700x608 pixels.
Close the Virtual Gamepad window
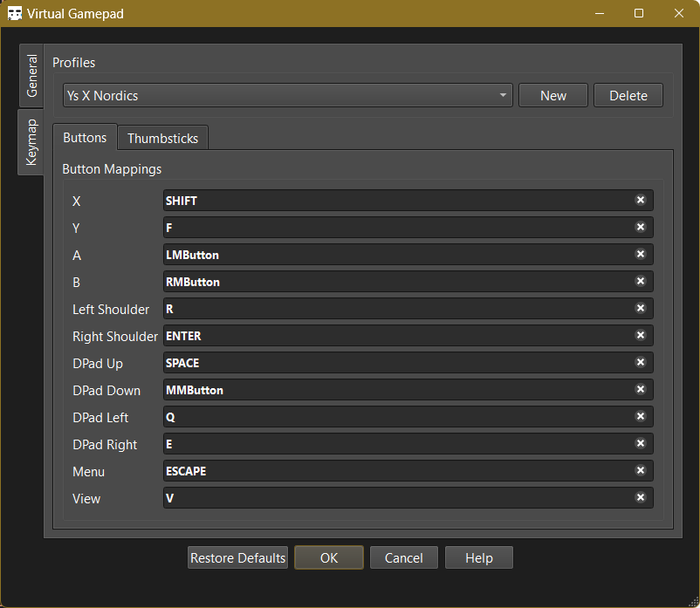[678, 13]
